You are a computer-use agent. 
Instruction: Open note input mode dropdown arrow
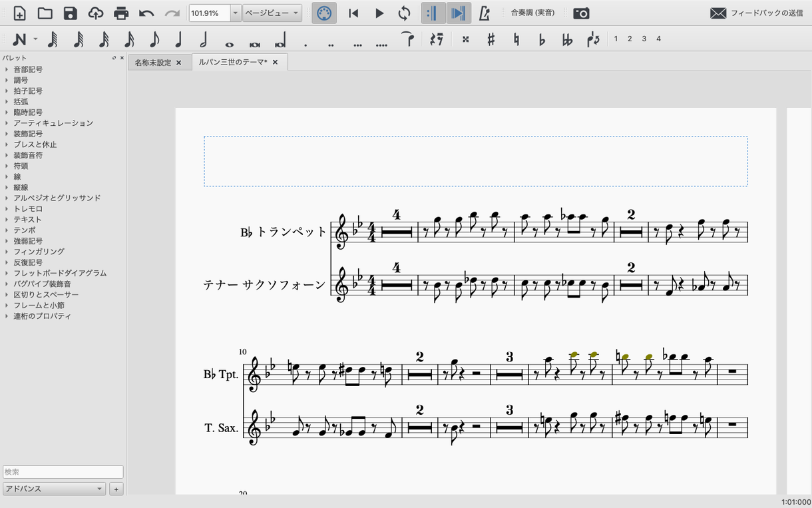pos(35,39)
